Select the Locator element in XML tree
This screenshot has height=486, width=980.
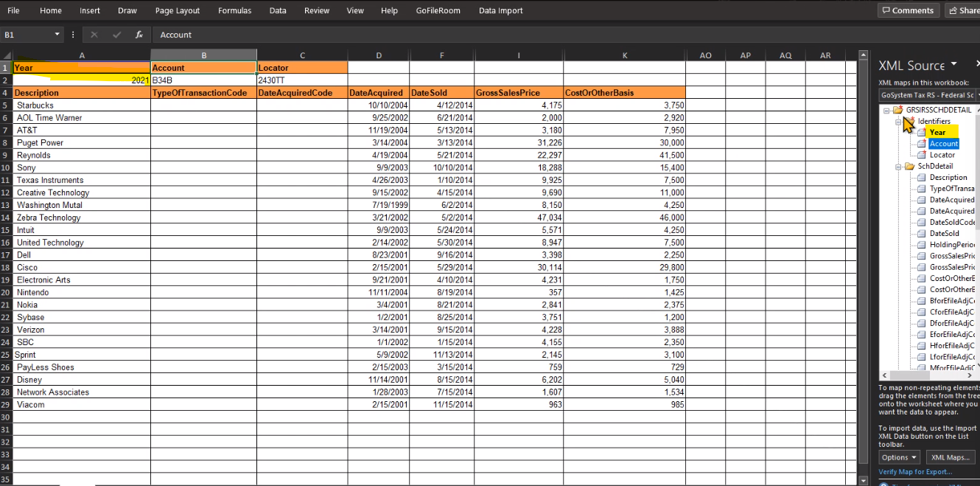point(942,155)
